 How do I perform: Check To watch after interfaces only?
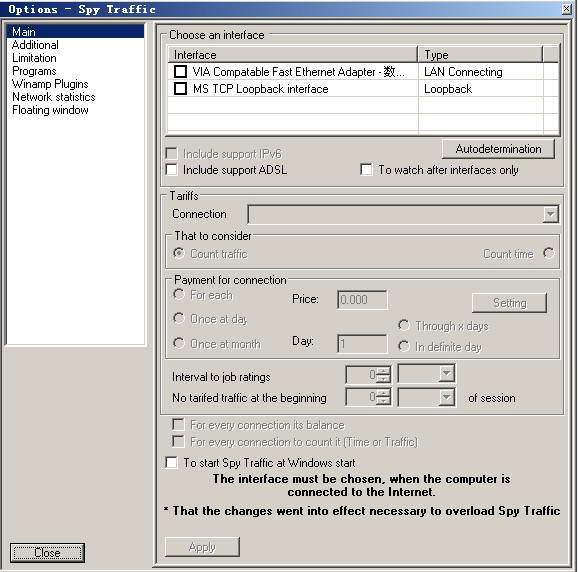[366, 170]
